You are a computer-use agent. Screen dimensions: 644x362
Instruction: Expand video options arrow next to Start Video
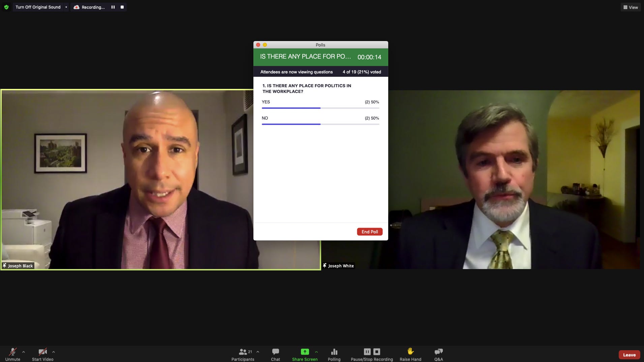point(54,352)
